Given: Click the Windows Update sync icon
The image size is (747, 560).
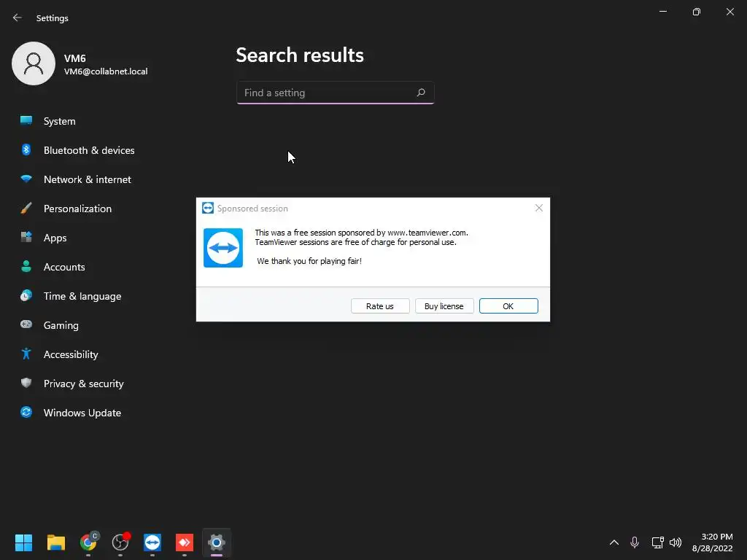Looking at the screenshot, I should pos(26,412).
